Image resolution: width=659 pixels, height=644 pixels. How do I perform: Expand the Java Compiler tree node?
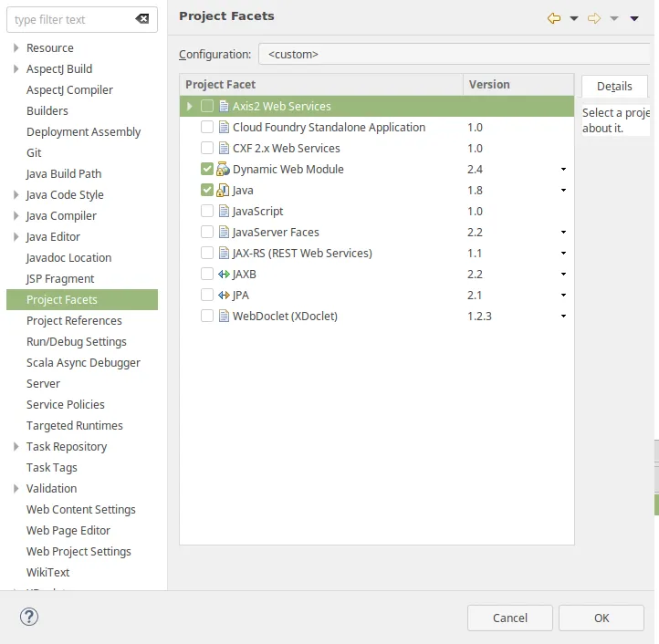(16, 216)
